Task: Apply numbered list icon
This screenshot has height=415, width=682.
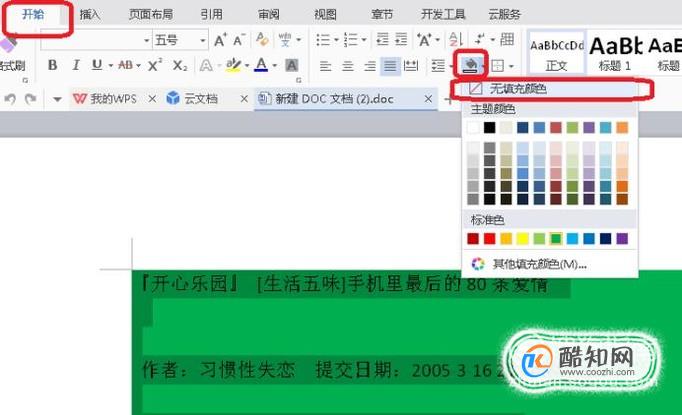Action: click(351, 40)
